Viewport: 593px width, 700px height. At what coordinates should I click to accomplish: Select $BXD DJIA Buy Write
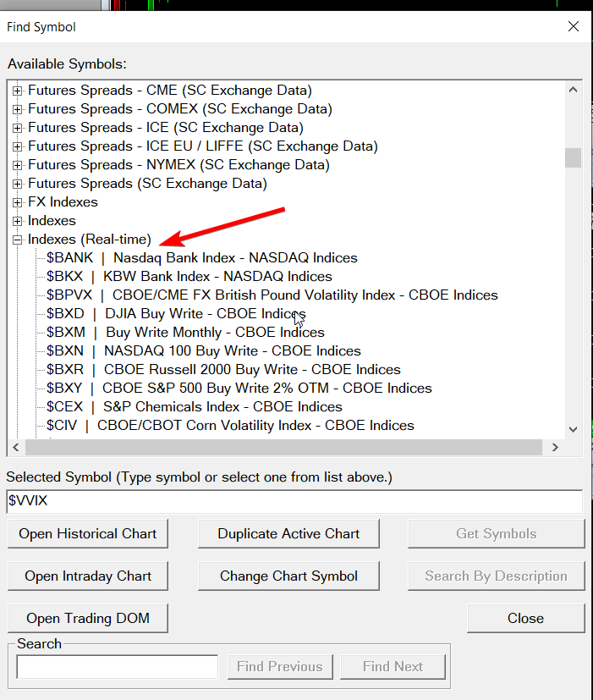[176, 313]
